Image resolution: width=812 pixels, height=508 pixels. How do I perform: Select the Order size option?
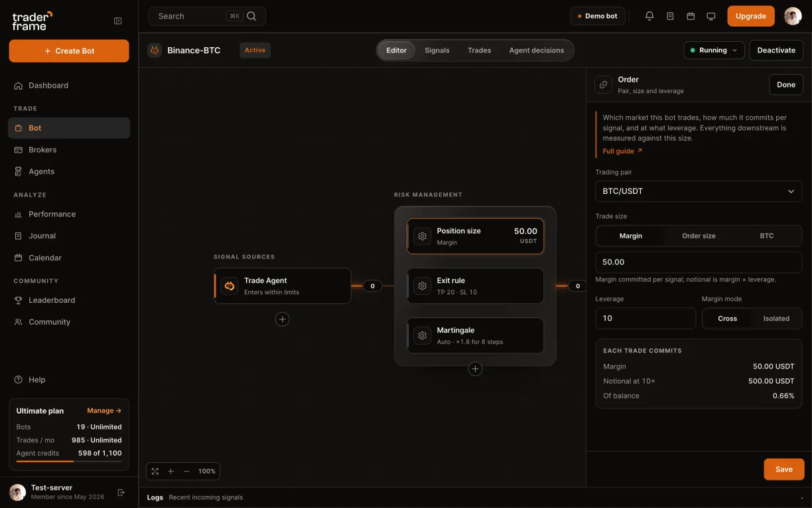(x=699, y=236)
